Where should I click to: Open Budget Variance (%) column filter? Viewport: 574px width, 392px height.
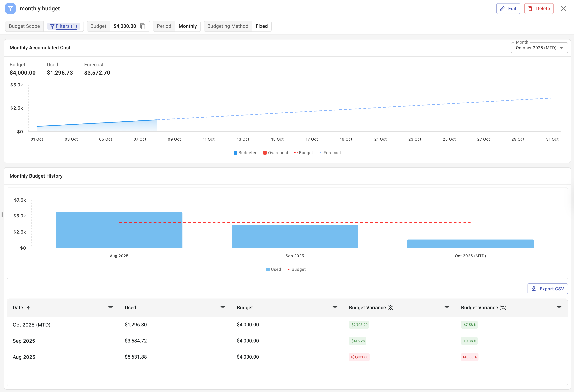click(559, 307)
